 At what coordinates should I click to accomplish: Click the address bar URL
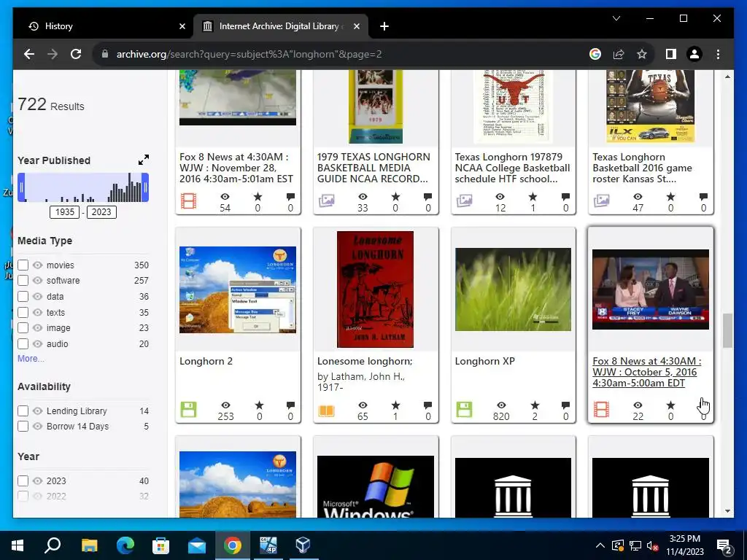[x=249, y=54]
